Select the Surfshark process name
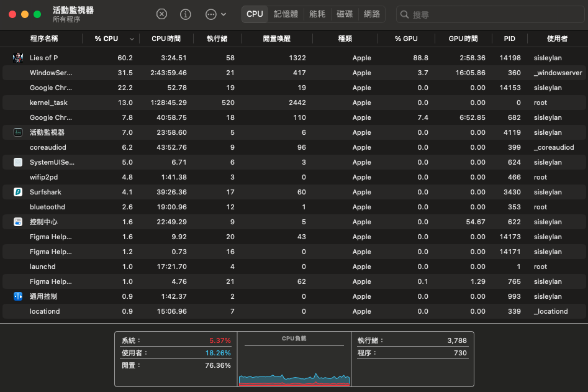 point(45,192)
